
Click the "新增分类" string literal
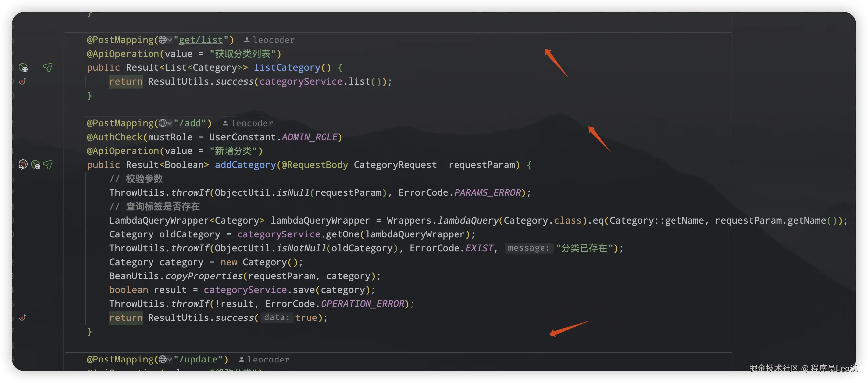pyautogui.click(x=234, y=151)
